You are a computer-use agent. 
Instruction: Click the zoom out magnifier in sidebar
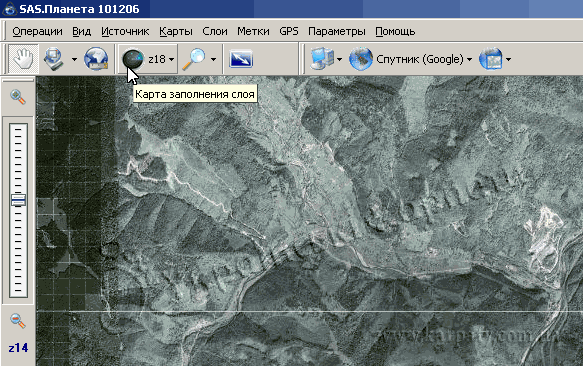[17, 320]
